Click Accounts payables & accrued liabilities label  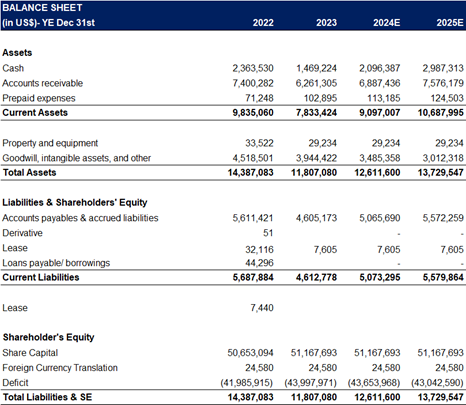pos(80,218)
